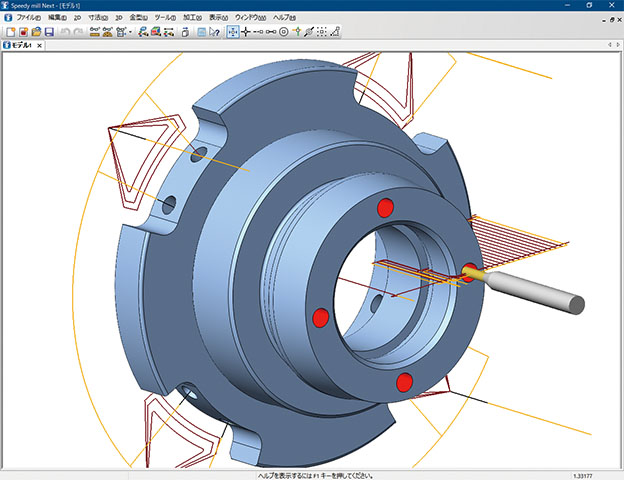Switch to the モデル1 document tab
Image resolution: width=624 pixels, height=480 pixels.
point(20,45)
